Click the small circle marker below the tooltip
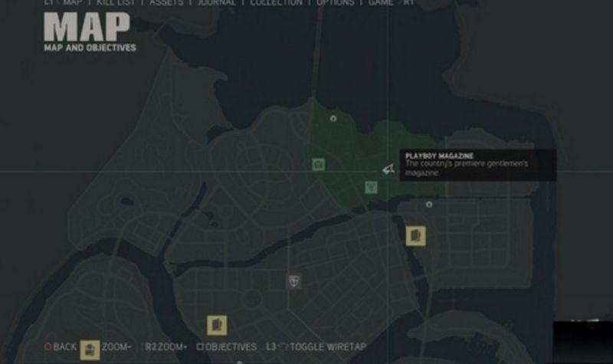This screenshot has height=364, width=613. click(429, 204)
